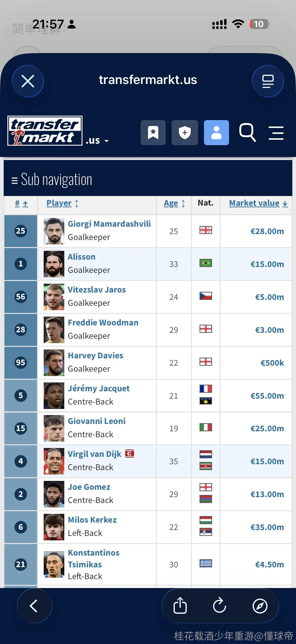296x644 pixels.
Task: Open in browser with compass icon
Action: [260, 606]
